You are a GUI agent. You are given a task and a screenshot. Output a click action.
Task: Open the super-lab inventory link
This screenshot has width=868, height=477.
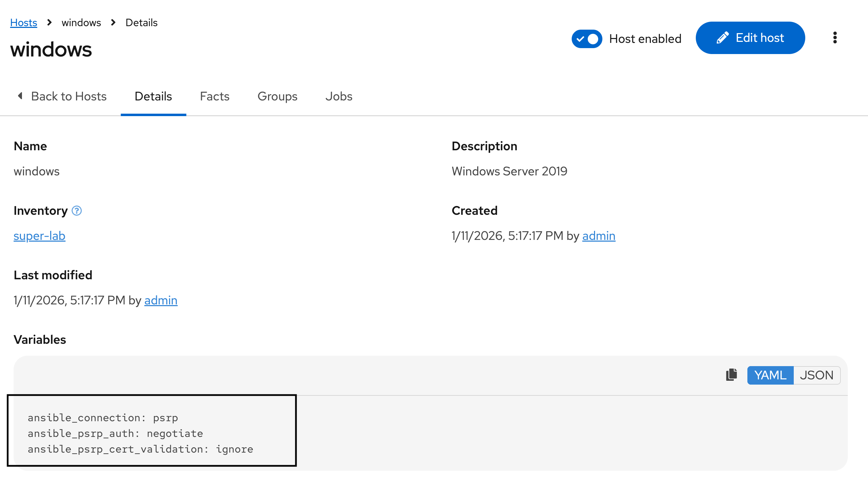[39, 236]
